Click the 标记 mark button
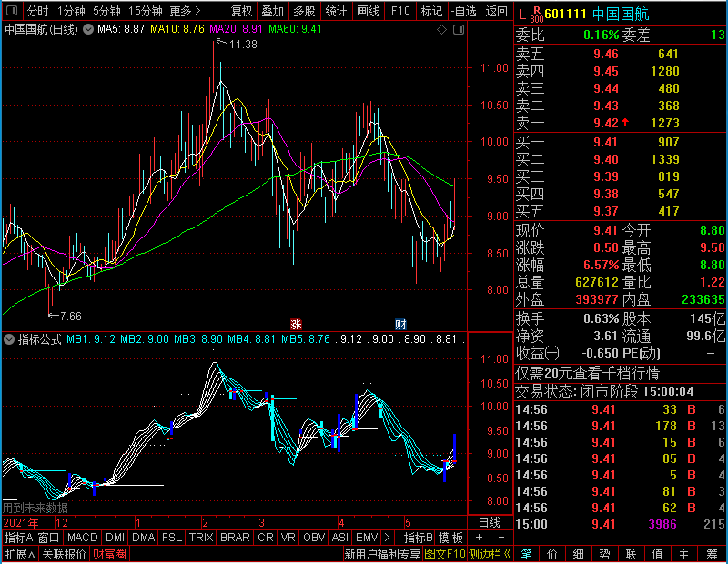 tap(431, 11)
